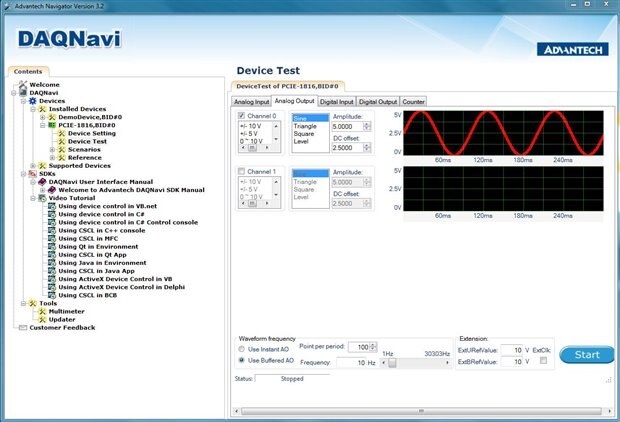Enable the Channel 1 checkbox
This screenshot has width=620, height=422.
click(242, 172)
